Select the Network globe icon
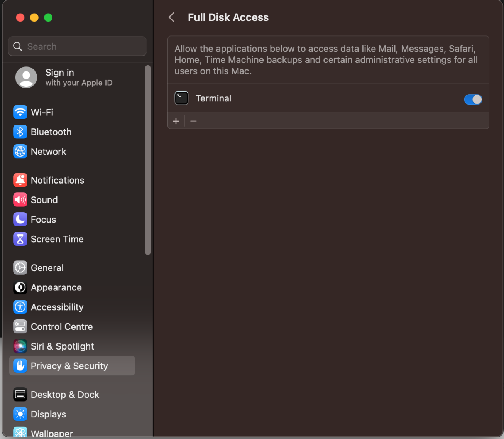504x439 pixels. click(x=20, y=152)
